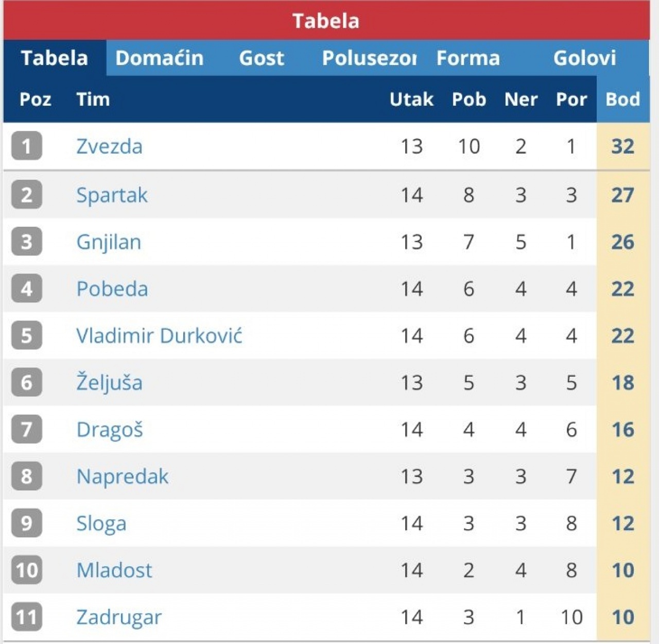This screenshot has height=644, width=659.
Task: Select the Napredak team link
Action: [x=123, y=477]
